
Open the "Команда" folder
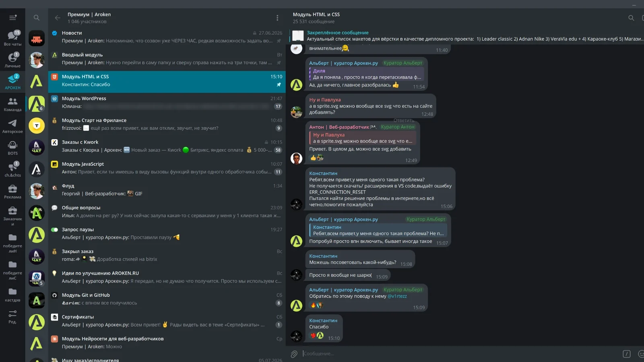click(13, 104)
